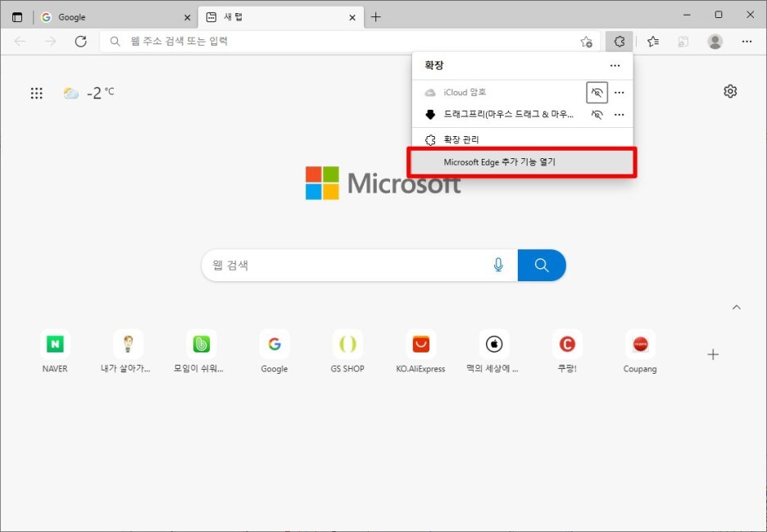Image resolution: width=767 pixels, height=532 pixels.
Task: Click the blue search magnifier button
Action: point(542,265)
